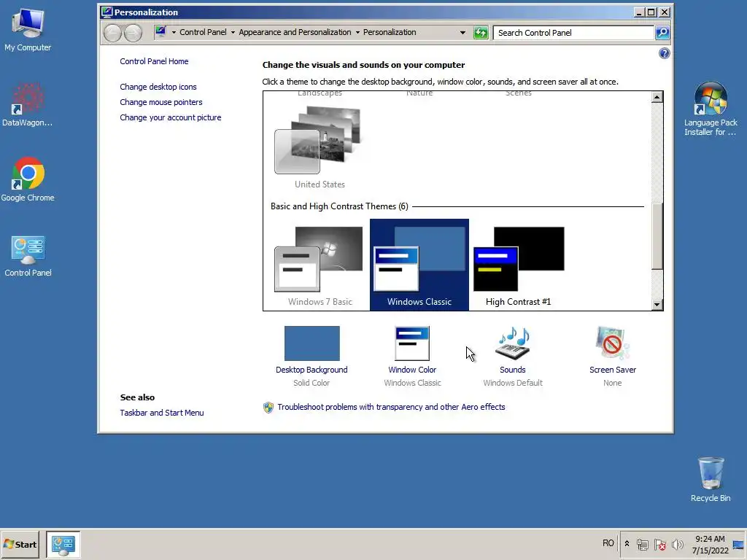
Task: Launch Google Chrome from desktop
Action: [28, 179]
